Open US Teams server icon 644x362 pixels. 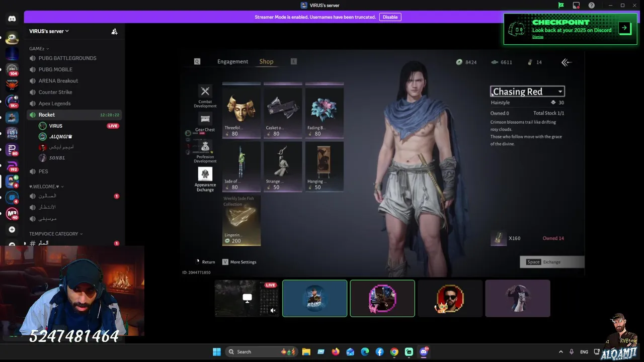coord(12,133)
